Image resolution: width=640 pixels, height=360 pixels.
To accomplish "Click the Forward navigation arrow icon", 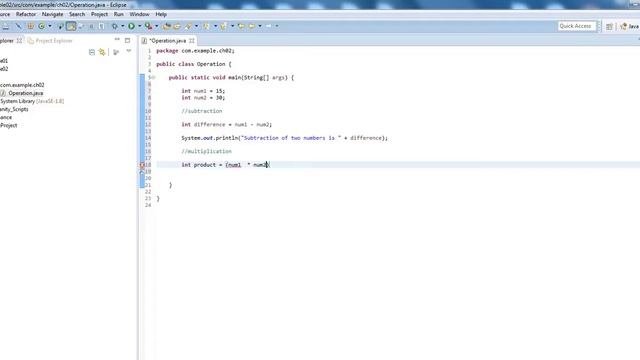I will [x=269, y=26].
